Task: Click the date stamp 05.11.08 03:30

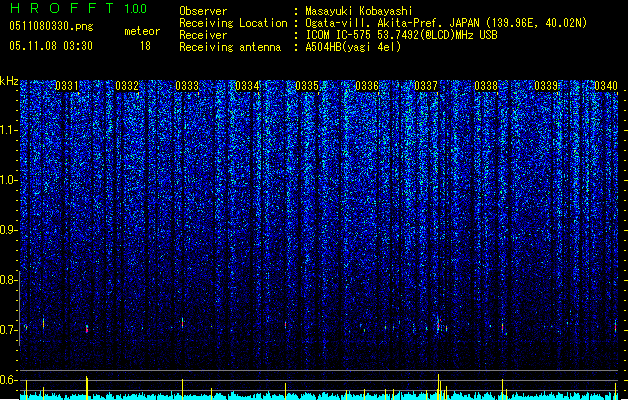Action: click(51, 46)
